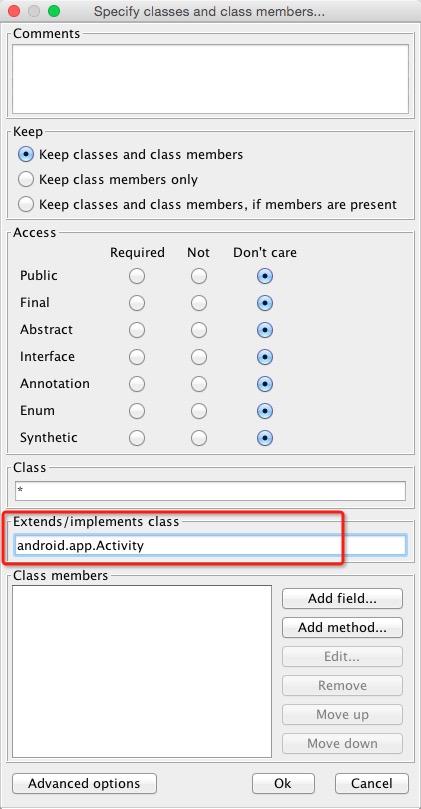Set Public access to Required
This screenshot has width=421, height=809.
[137, 277]
